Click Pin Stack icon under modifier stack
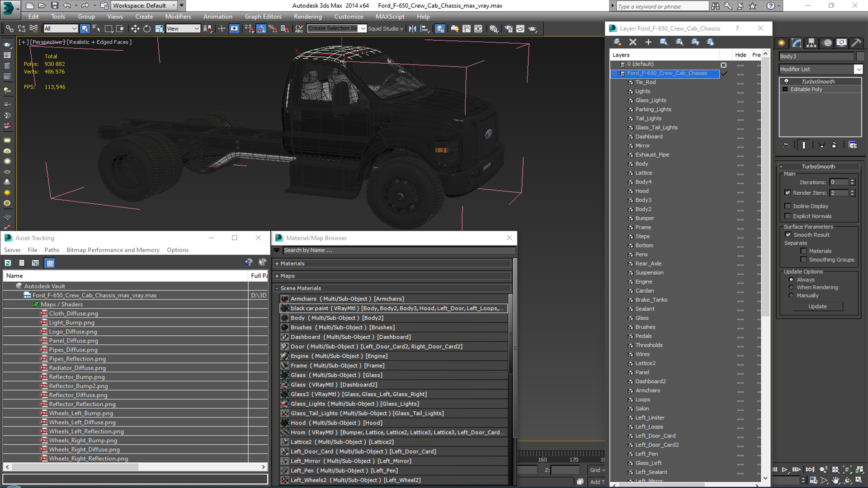This screenshot has width=868, height=488. [x=786, y=145]
